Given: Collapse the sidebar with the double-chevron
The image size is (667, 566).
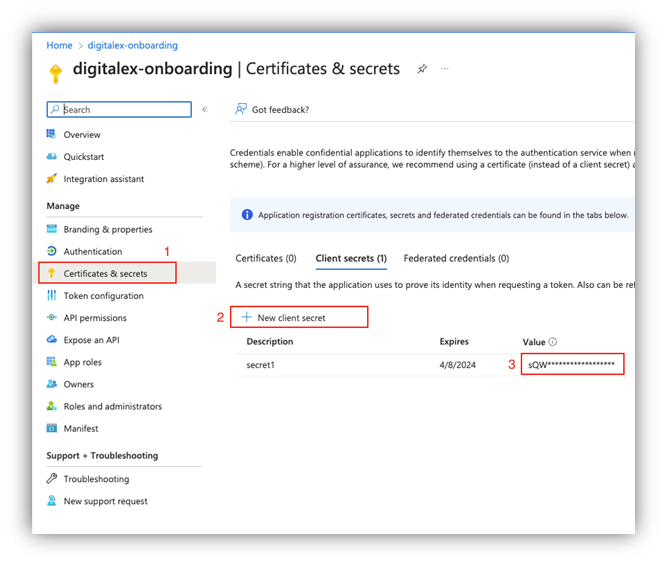Looking at the screenshot, I should click(x=205, y=110).
